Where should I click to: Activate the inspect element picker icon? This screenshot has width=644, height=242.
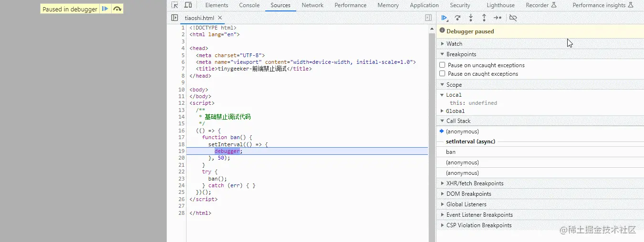click(x=175, y=5)
